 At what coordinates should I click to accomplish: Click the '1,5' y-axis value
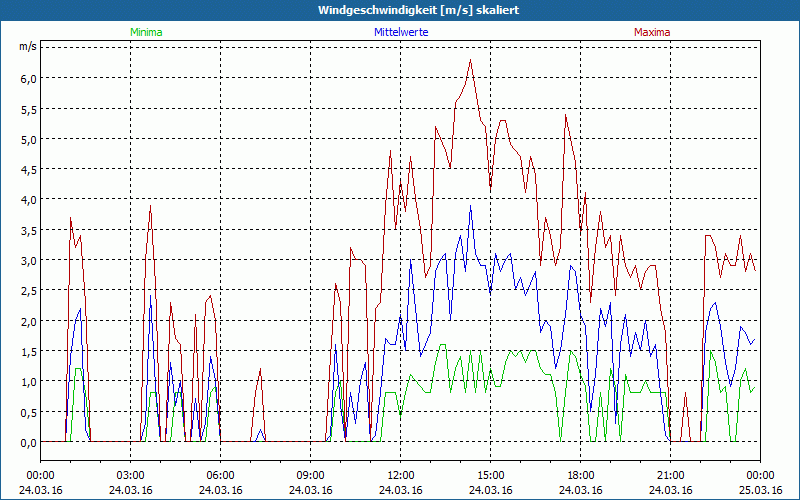pyautogui.click(x=29, y=352)
